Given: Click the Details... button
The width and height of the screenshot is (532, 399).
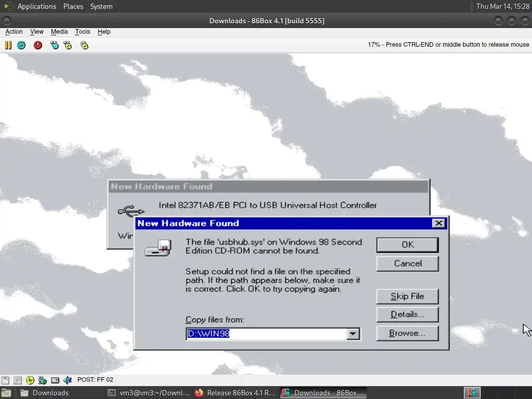Looking at the screenshot, I should 407,314.
